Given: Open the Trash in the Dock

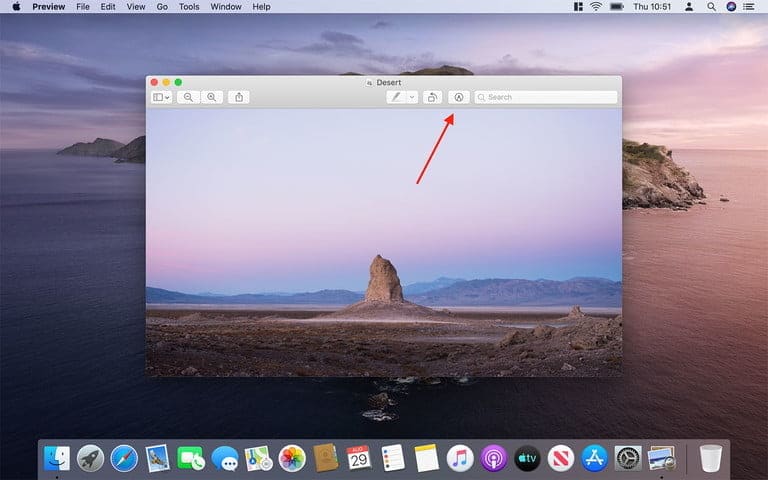Looking at the screenshot, I should pos(710,459).
